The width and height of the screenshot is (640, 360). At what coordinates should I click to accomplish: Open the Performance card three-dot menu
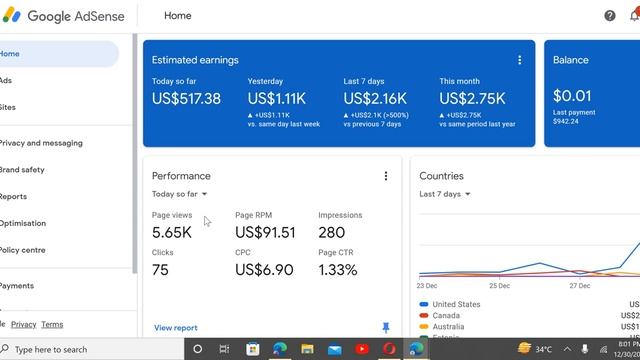[x=386, y=176]
